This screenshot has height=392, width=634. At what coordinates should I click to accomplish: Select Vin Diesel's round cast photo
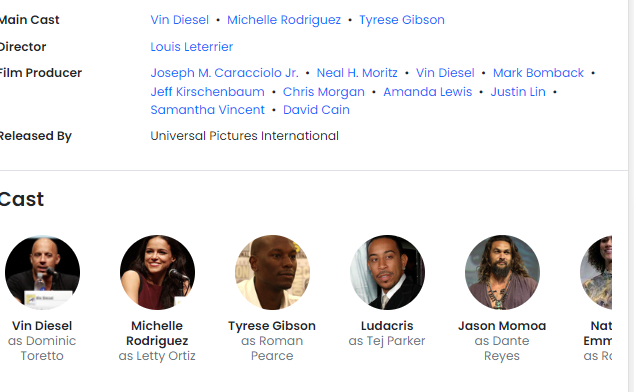tap(42, 272)
